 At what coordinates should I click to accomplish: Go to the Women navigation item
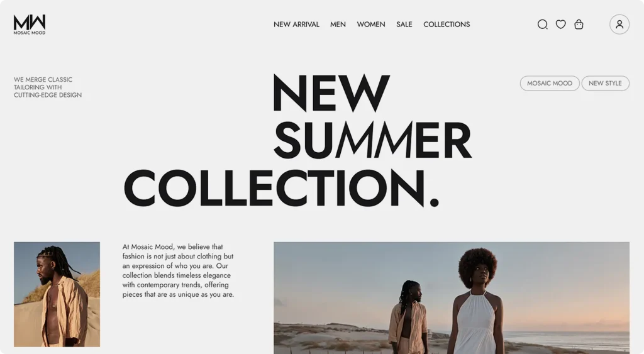tap(371, 25)
